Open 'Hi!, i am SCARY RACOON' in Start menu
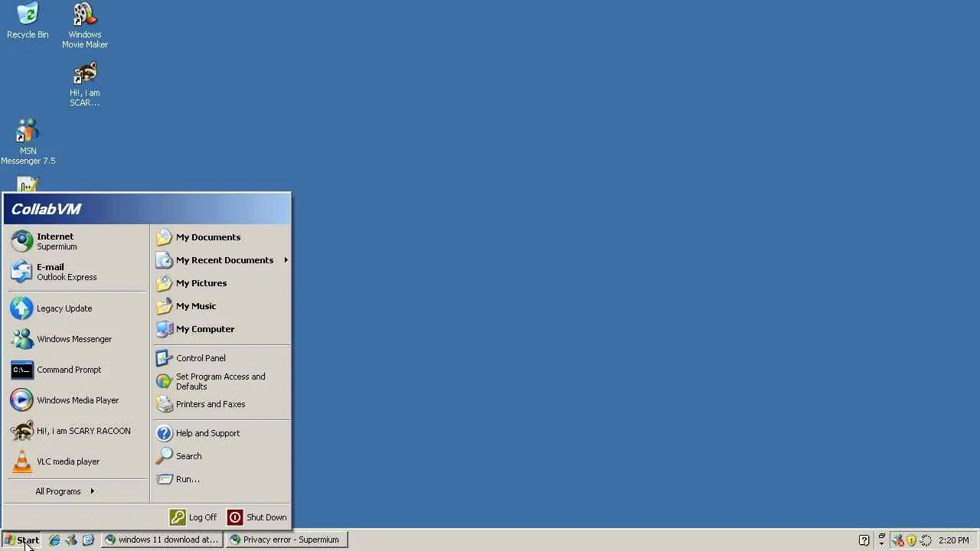The image size is (980, 551). 77,431
